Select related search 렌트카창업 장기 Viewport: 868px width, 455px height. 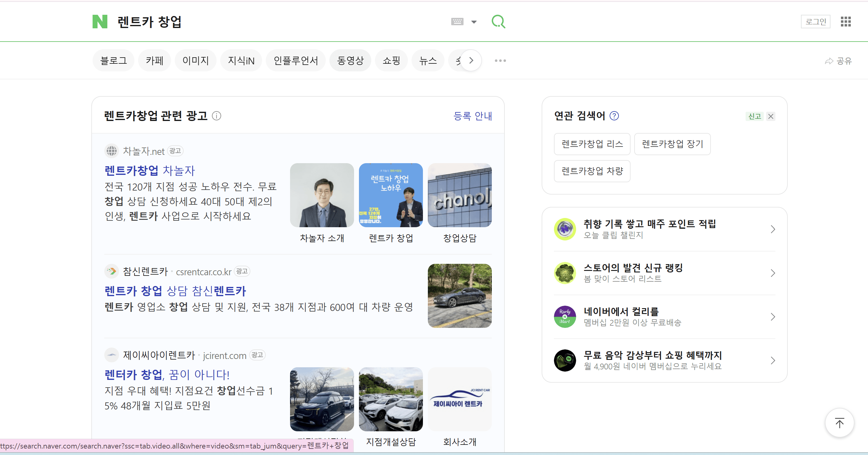click(x=672, y=144)
